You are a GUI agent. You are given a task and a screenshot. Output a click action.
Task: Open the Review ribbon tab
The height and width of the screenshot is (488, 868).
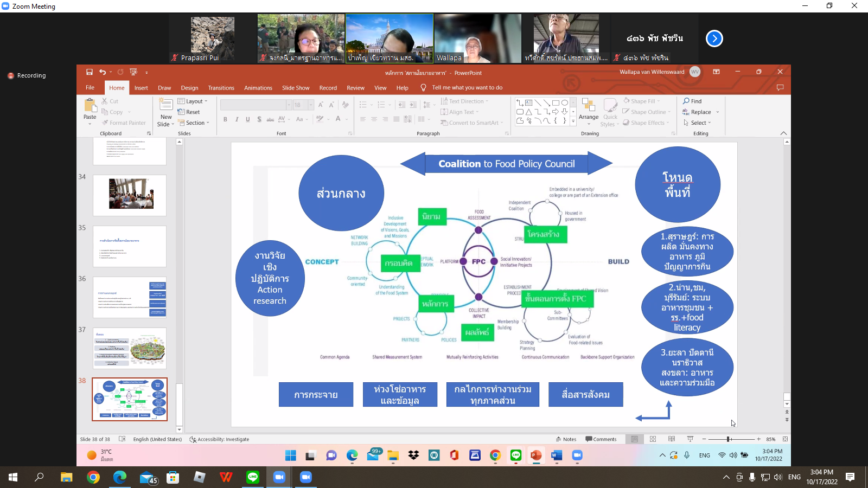click(x=355, y=87)
